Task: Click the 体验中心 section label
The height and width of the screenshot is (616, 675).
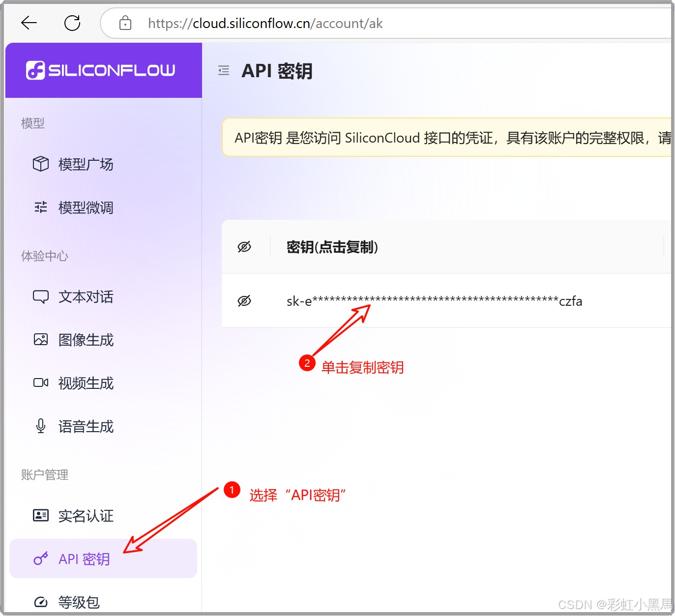Action: [45, 256]
